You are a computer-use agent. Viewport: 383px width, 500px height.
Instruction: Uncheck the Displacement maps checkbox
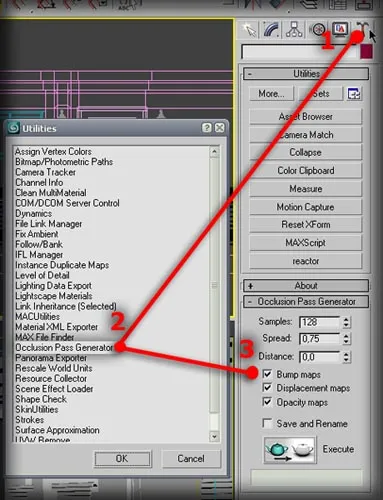pyautogui.click(x=267, y=388)
